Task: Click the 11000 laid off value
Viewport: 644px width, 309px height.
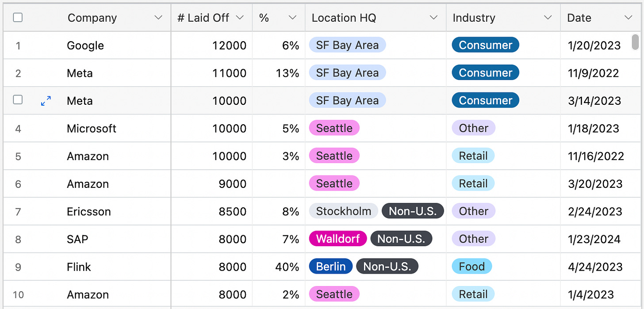Action: coord(229,73)
